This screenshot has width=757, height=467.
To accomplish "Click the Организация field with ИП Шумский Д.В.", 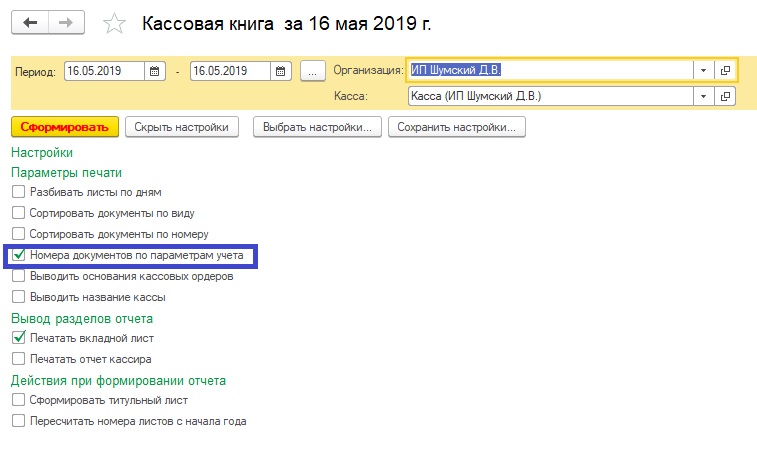I will coord(550,71).
